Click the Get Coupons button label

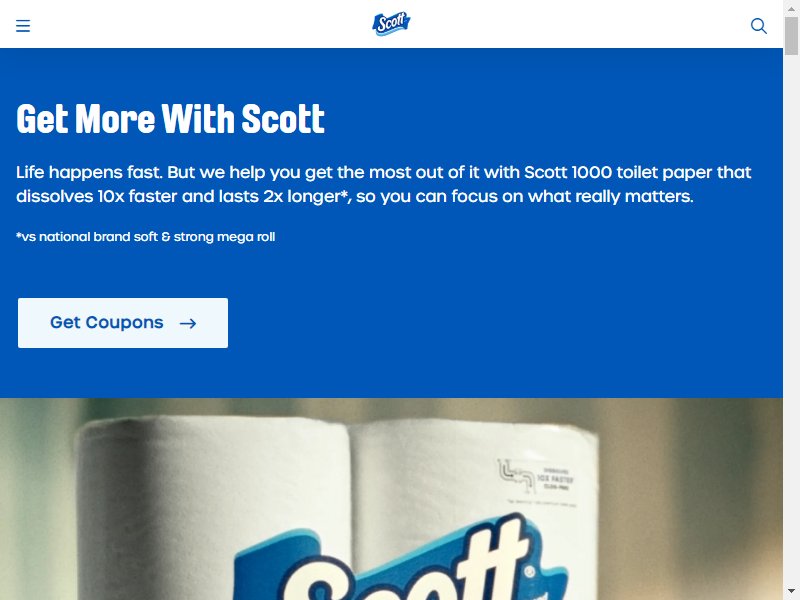107,322
